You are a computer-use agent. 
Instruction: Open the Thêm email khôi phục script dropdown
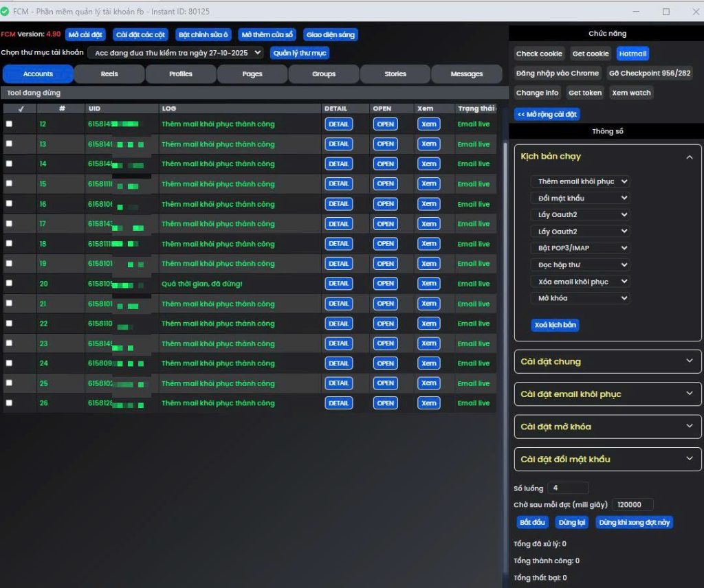tap(580, 182)
